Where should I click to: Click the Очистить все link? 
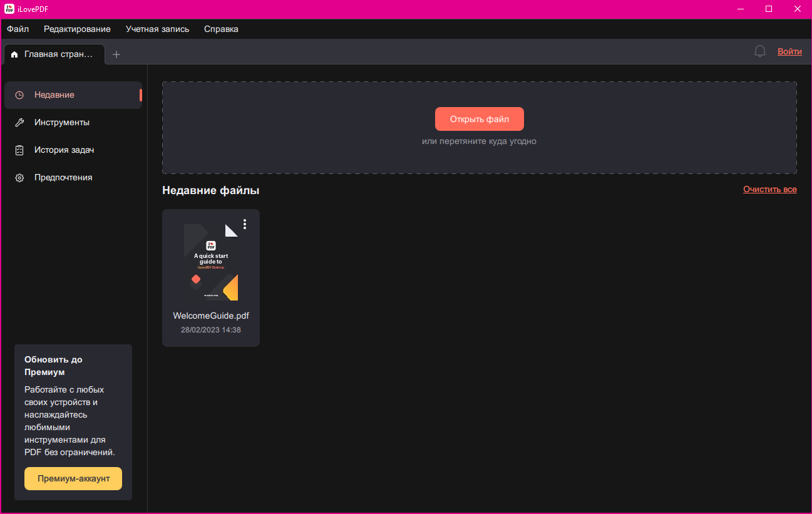pyautogui.click(x=770, y=189)
